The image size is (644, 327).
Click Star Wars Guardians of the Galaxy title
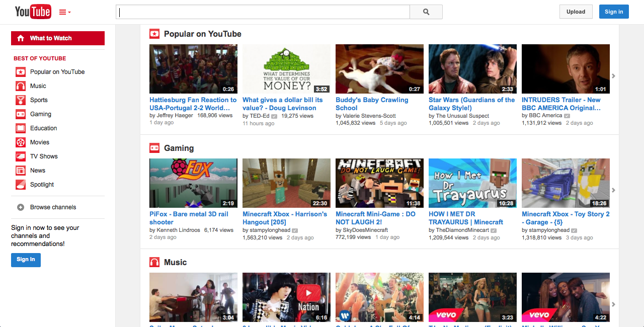point(472,104)
